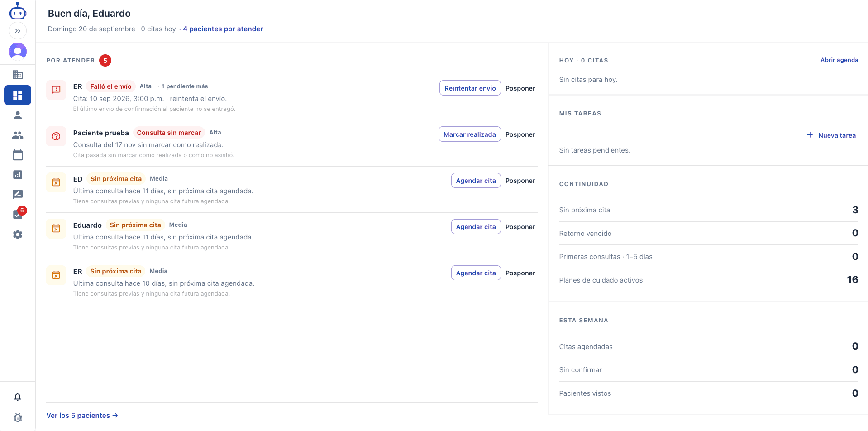Screen dimensions: 868x431
Task: Open the clinic building icon
Action: pos(18,75)
